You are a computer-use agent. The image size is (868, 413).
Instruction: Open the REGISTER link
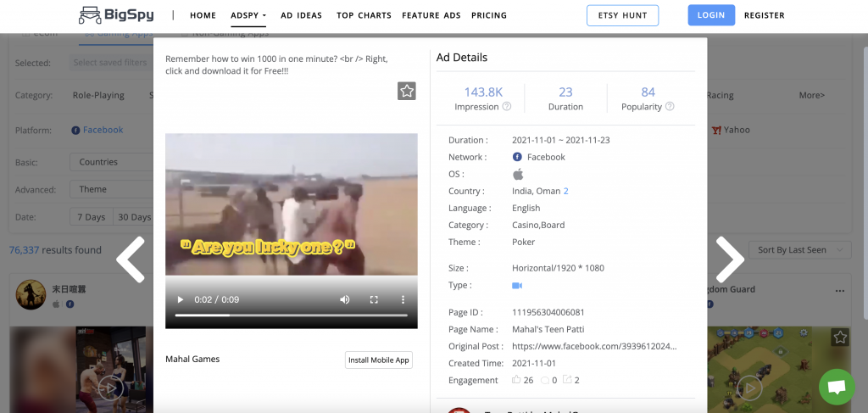764,15
